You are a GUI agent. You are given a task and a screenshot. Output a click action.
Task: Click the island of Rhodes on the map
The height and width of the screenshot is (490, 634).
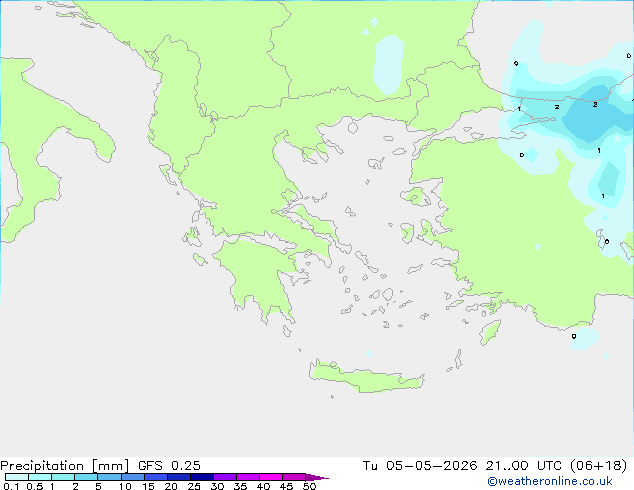[490, 332]
